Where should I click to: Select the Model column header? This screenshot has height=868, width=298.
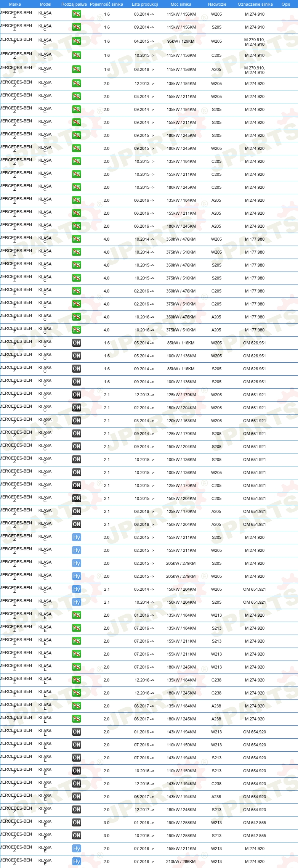tap(45, 4)
